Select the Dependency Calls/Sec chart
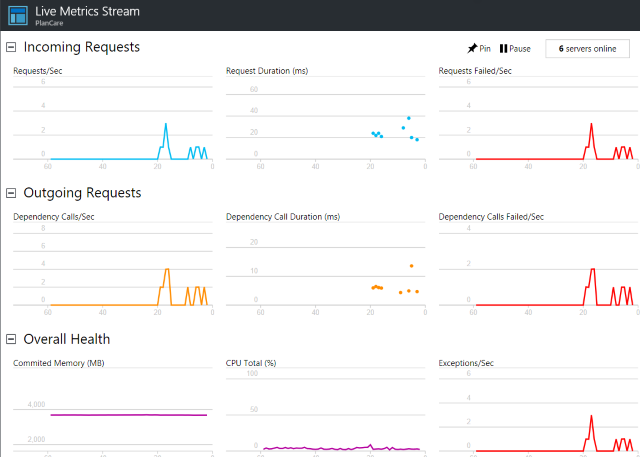640x457 pixels. (x=112, y=270)
